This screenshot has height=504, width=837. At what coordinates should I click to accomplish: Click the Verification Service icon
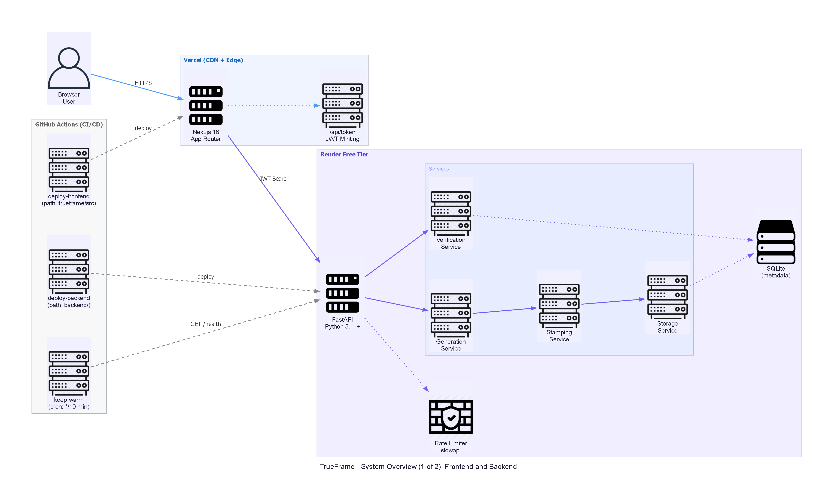pyautogui.click(x=451, y=214)
